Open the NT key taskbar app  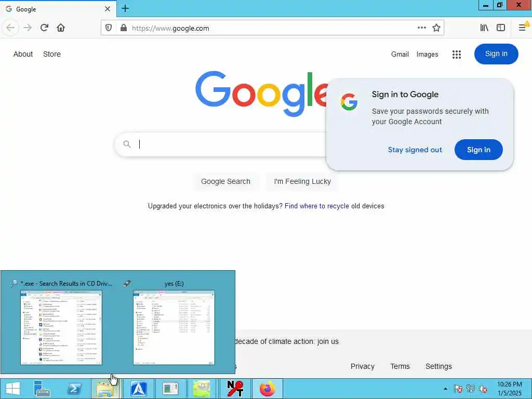[235, 389]
